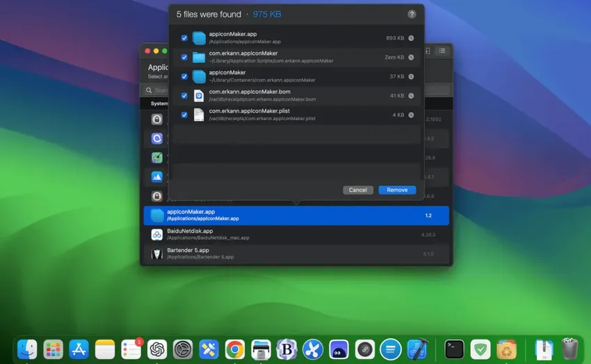Uncheck the appIconMaker.app file checkbox
The width and height of the screenshot is (591, 364).
point(184,38)
